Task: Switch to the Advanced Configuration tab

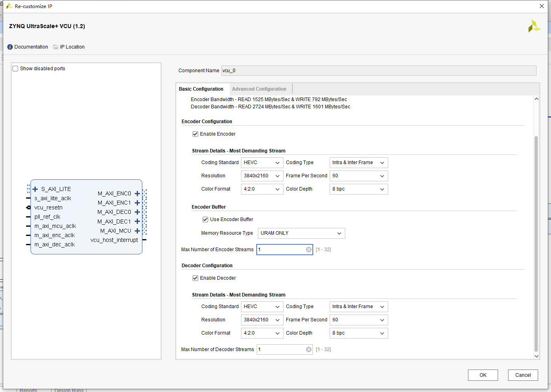Action: tap(259, 89)
